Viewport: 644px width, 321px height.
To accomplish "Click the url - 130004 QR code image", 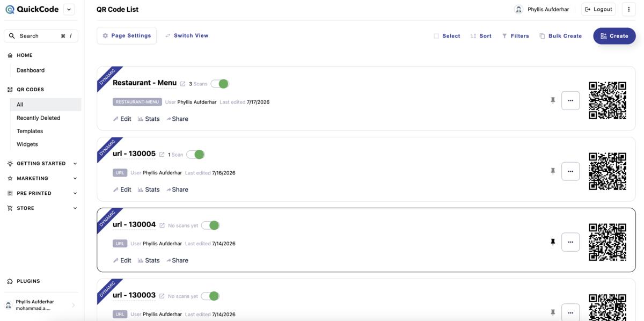I will click(x=608, y=242).
